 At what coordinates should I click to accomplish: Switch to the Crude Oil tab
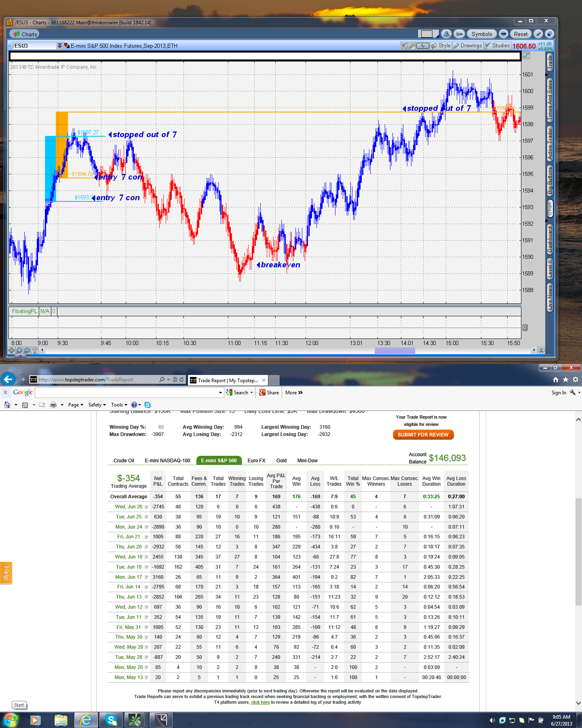point(124,461)
